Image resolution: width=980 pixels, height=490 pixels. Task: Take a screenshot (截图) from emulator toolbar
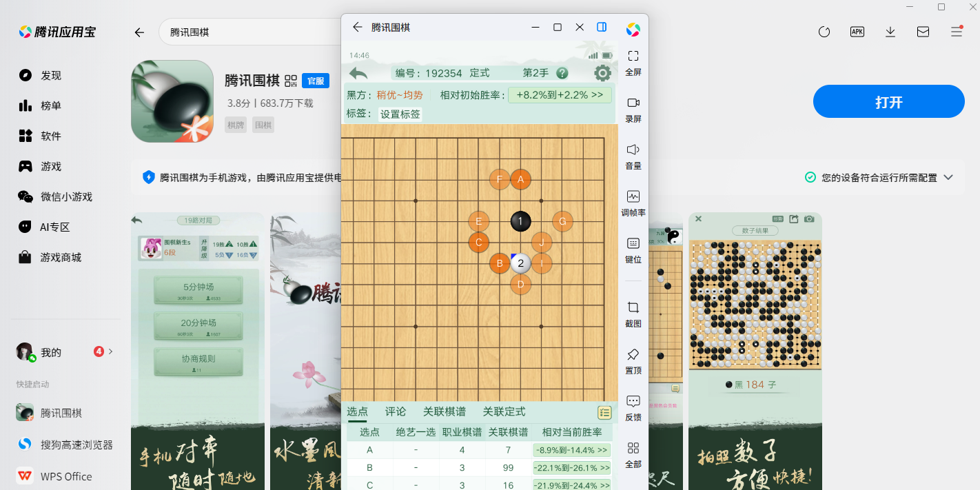(633, 314)
